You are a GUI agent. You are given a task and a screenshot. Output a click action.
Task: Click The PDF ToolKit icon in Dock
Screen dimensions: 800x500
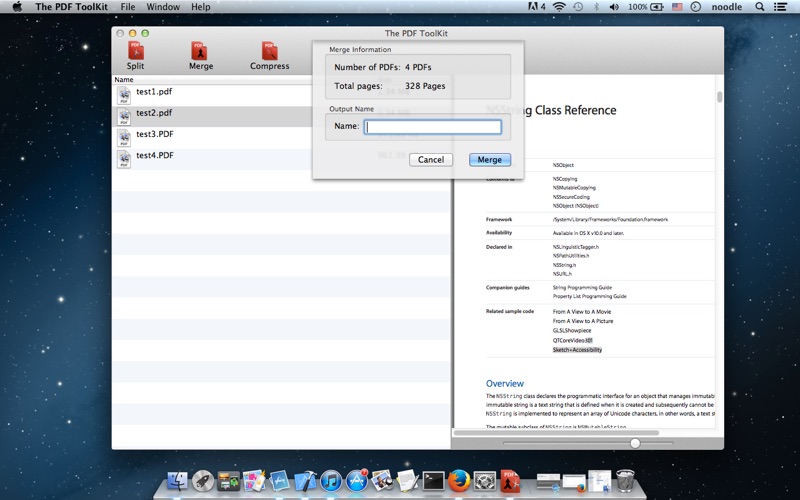click(510, 481)
